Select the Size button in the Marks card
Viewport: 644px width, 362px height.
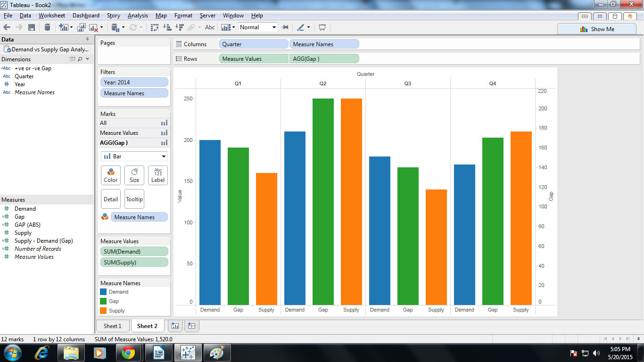pos(134,175)
